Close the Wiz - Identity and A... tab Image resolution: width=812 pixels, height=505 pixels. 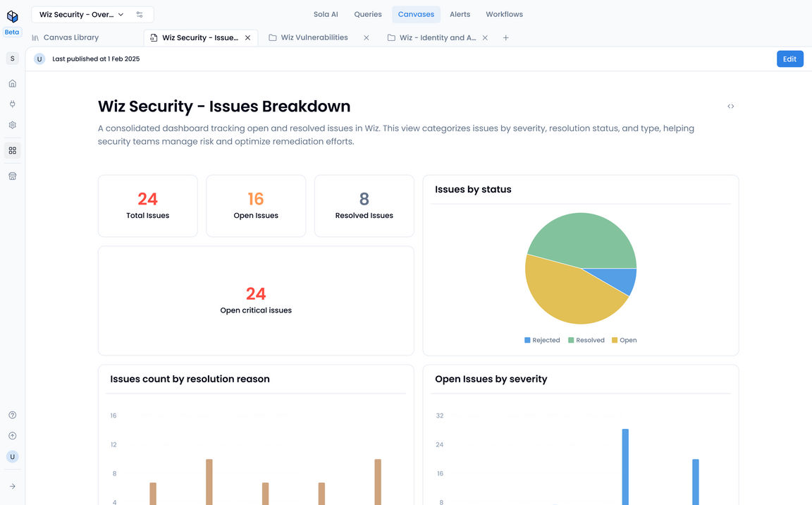485,38
